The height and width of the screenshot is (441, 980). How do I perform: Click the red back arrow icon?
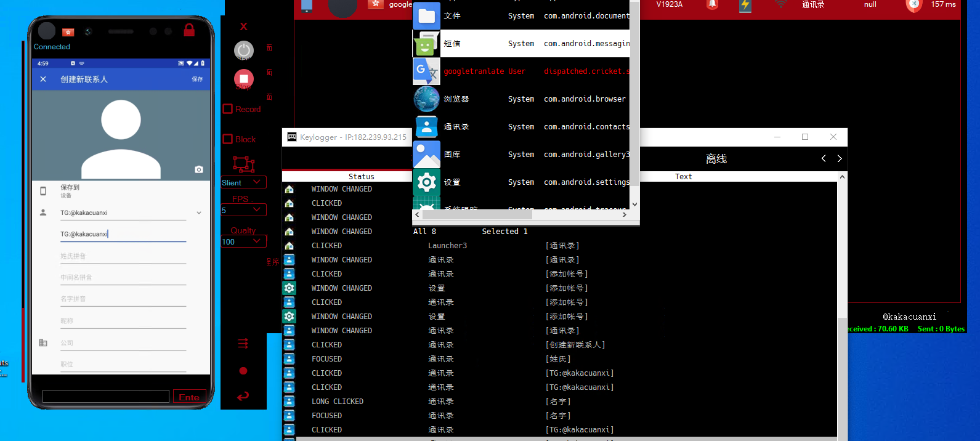point(243,396)
